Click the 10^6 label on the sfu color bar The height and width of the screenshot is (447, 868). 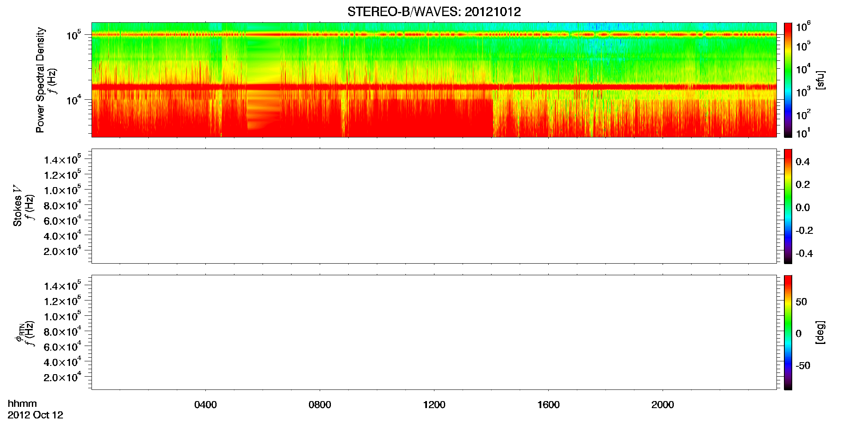803,27
